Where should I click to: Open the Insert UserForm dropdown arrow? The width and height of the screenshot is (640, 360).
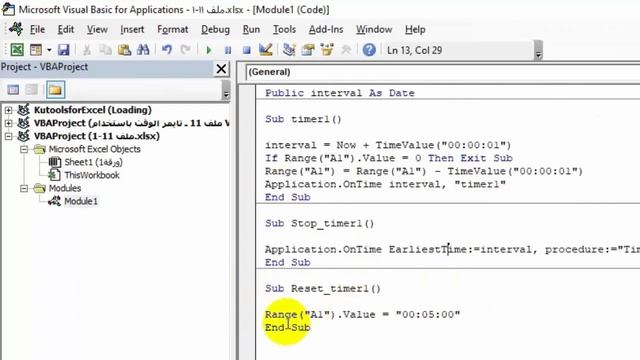(x=49, y=50)
